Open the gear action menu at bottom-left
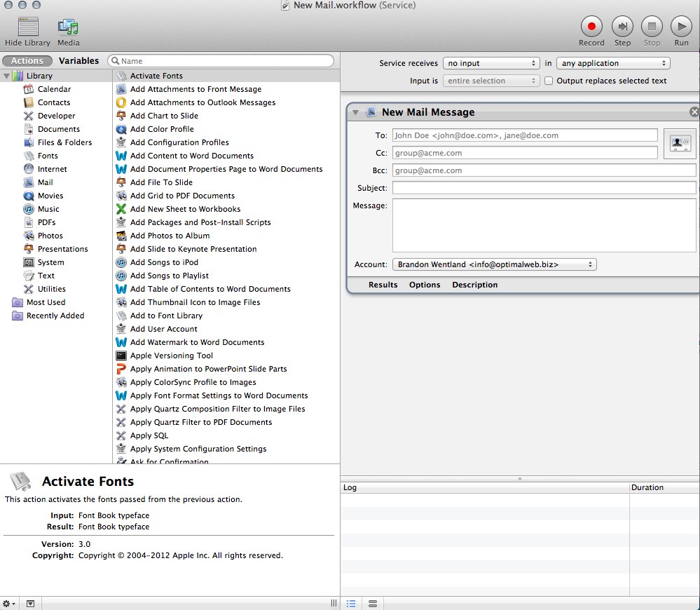The height and width of the screenshot is (610, 700). [x=9, y=604]
